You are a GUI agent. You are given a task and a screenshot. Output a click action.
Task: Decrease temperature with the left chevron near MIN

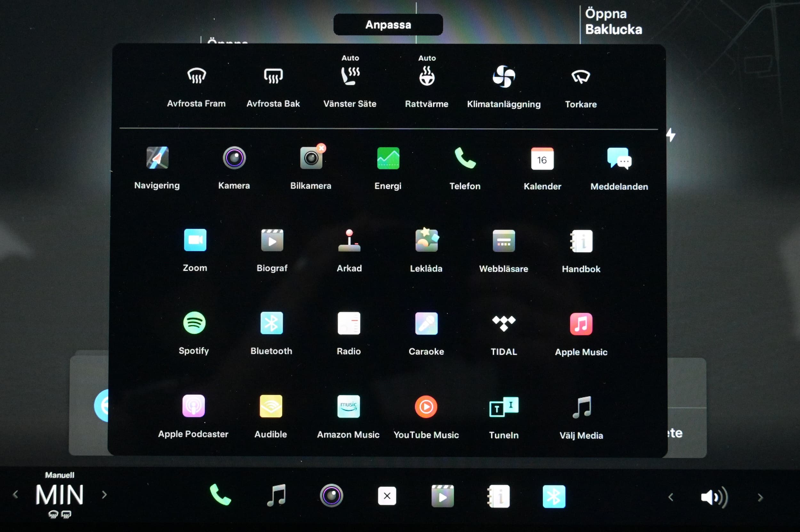pyautogui.click(x=16, y=494)
